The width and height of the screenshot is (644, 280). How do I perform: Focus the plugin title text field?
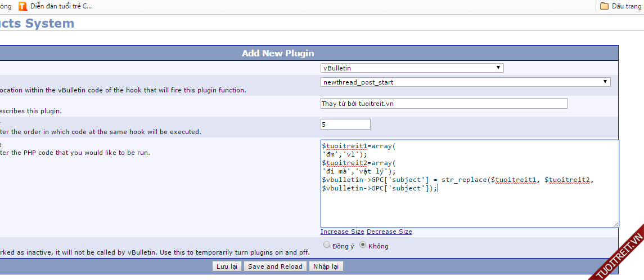coord(443,104)
